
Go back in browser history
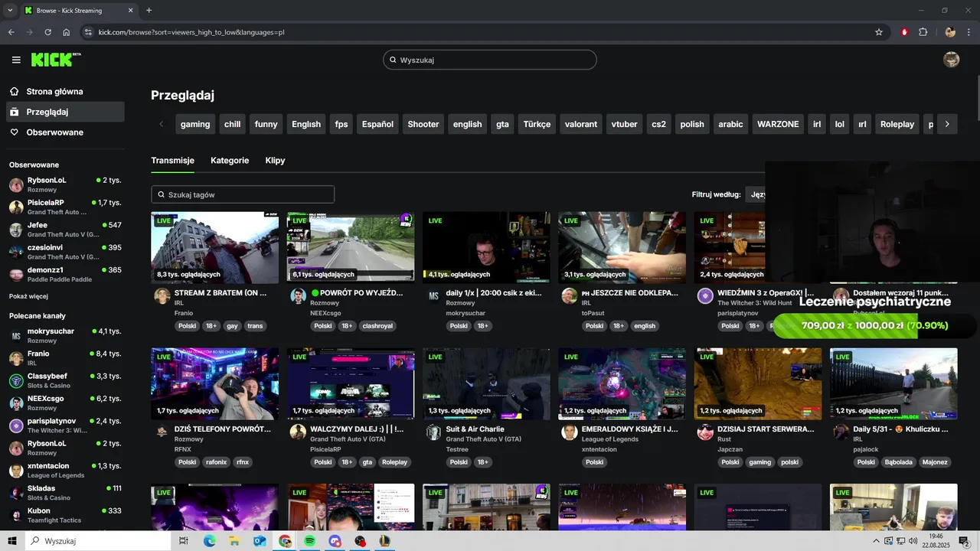coord(11,32)
